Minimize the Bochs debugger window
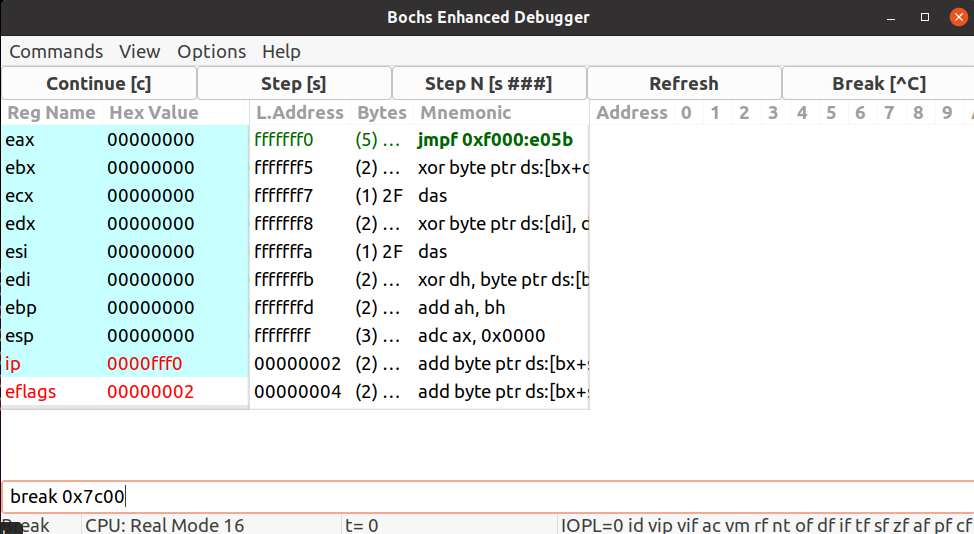 tap(891, 17)
